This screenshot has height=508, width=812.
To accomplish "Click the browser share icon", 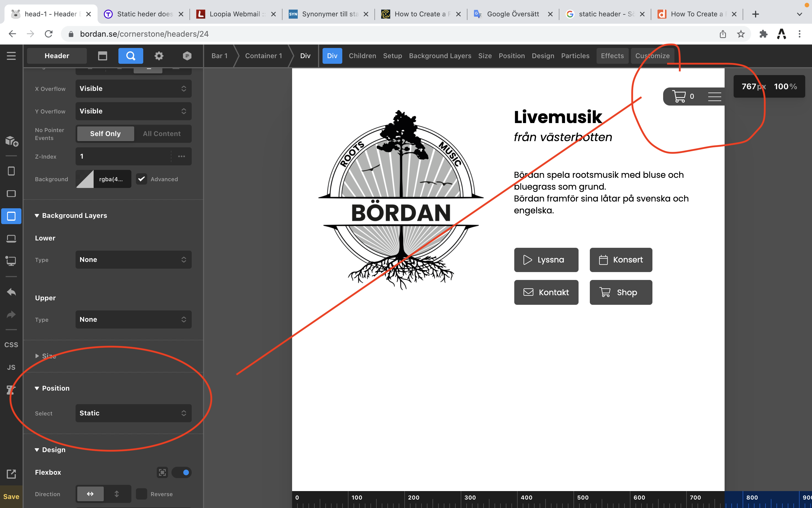I will [723, 34].
